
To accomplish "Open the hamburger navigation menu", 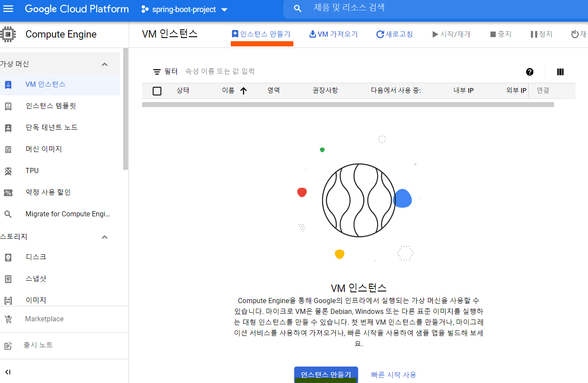I will click(x=8, y=9).
